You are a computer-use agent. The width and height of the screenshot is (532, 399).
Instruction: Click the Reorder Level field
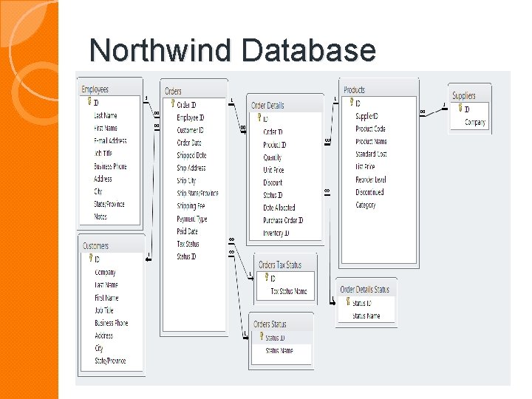pyautogui.click(x=370, y=180)
